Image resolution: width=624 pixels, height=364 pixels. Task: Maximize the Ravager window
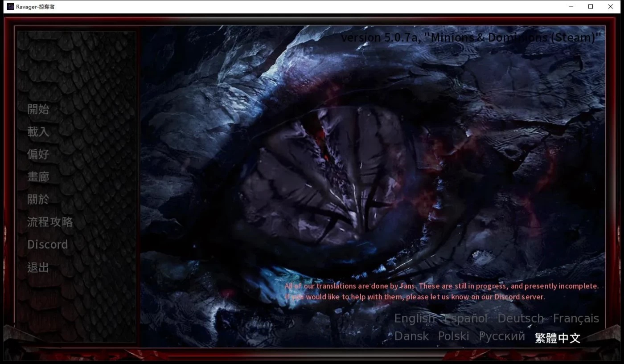[591, 7]
